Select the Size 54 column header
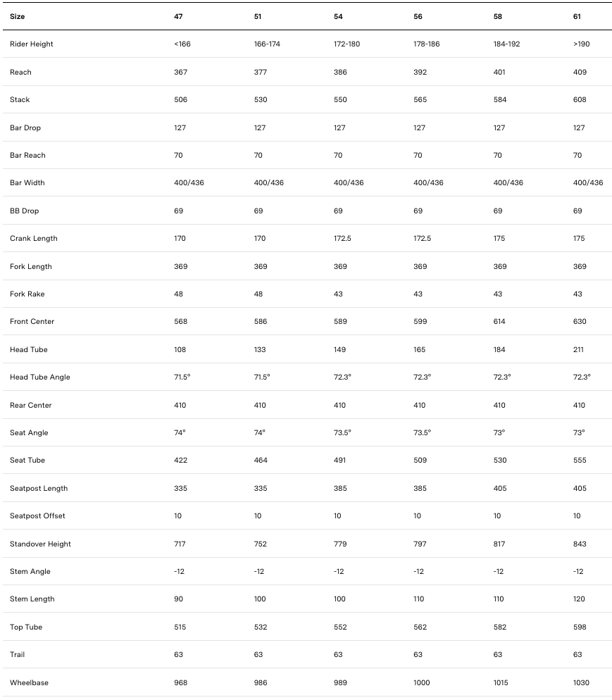The width and height of the screenshot is (612, 700). pyautogui.click(x=338, y=16)
